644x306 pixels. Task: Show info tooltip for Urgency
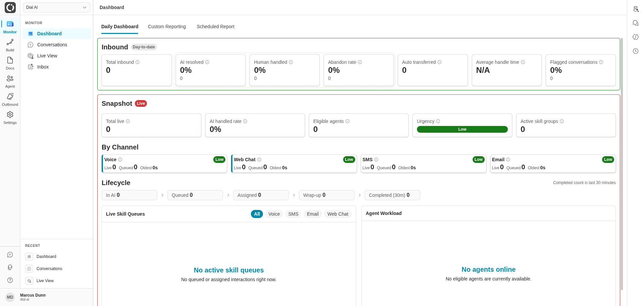click(438, 121)
